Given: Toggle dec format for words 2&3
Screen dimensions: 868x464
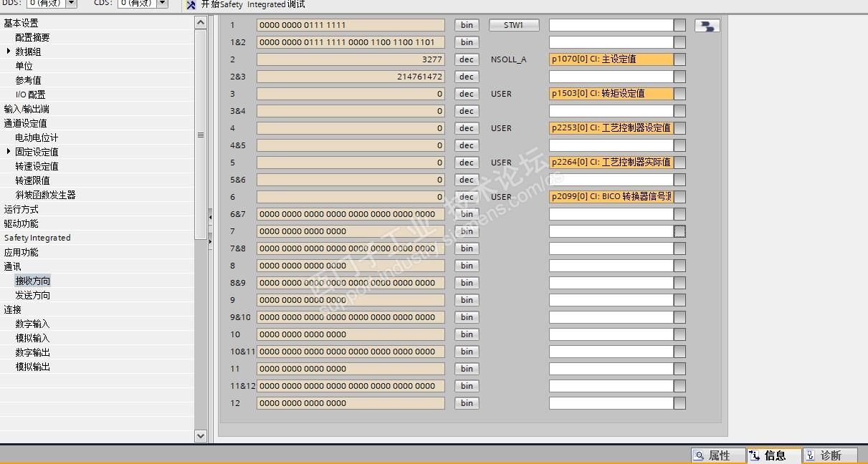Looking at the screenshot, I should (467, 77).
